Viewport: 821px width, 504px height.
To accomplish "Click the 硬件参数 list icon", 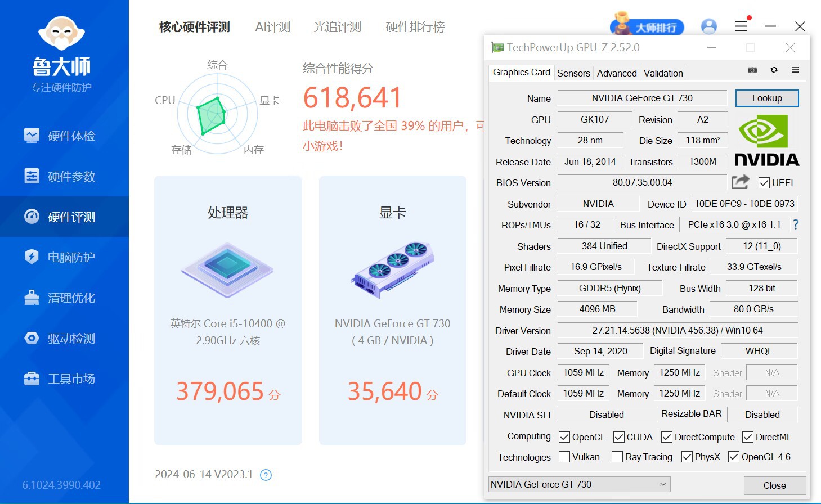I will point(32,176).
